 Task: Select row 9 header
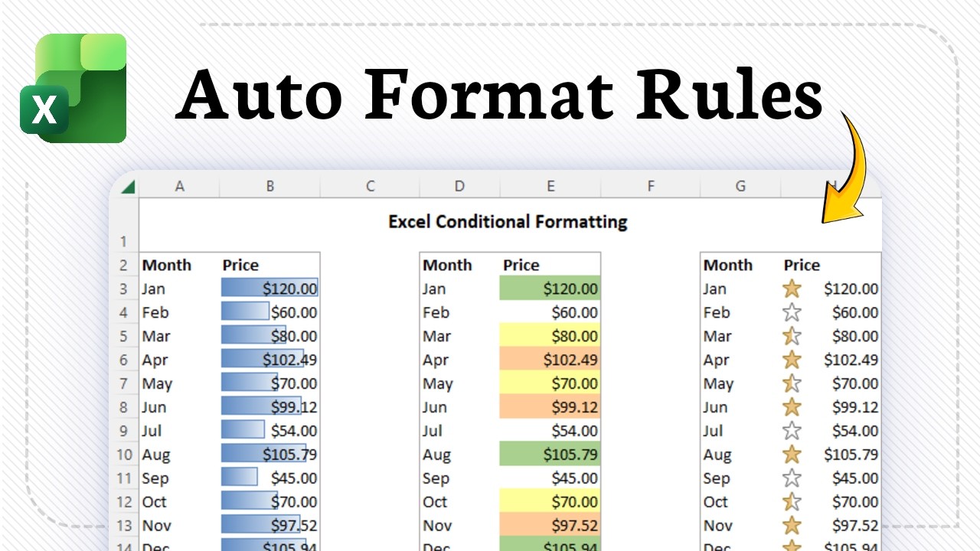coord(124,431)
